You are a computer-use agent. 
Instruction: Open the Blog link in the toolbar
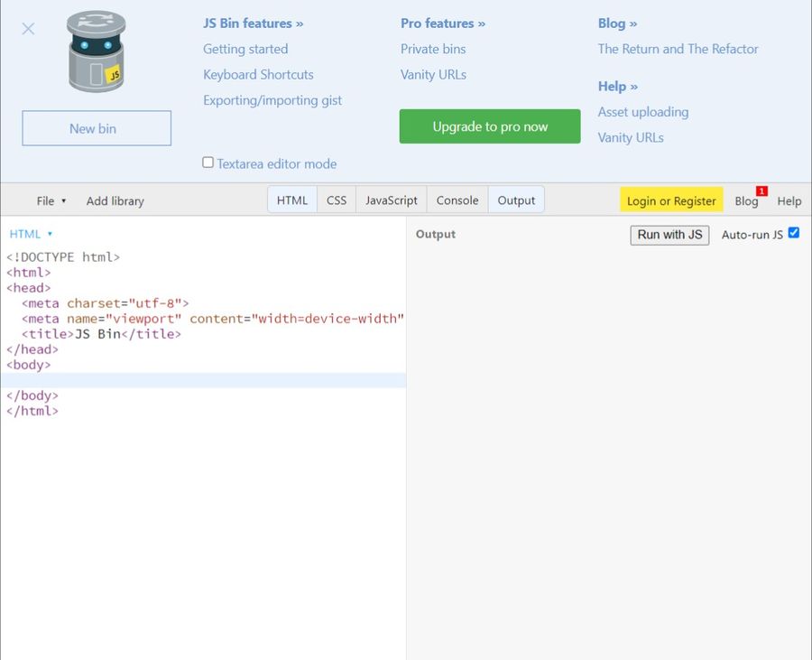coord(746,201)
